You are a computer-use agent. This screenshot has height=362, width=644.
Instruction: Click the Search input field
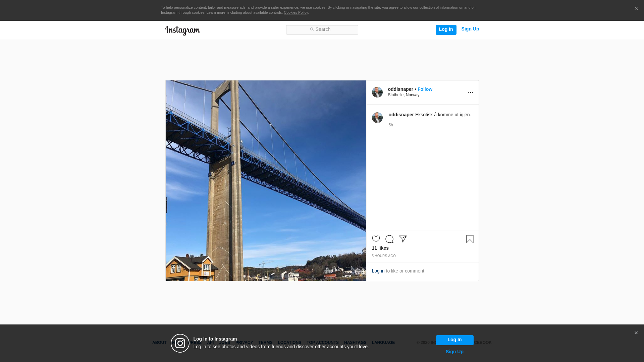[322, 30]
